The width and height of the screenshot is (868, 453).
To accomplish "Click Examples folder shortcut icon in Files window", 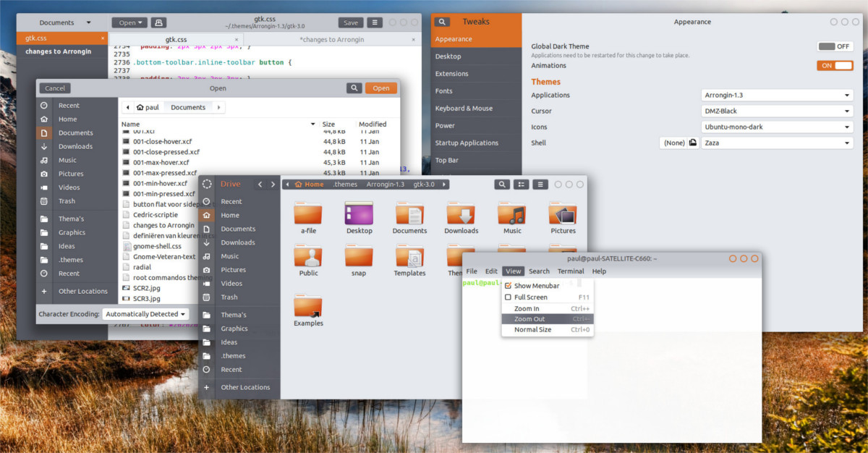I will [x=309, y=305].
